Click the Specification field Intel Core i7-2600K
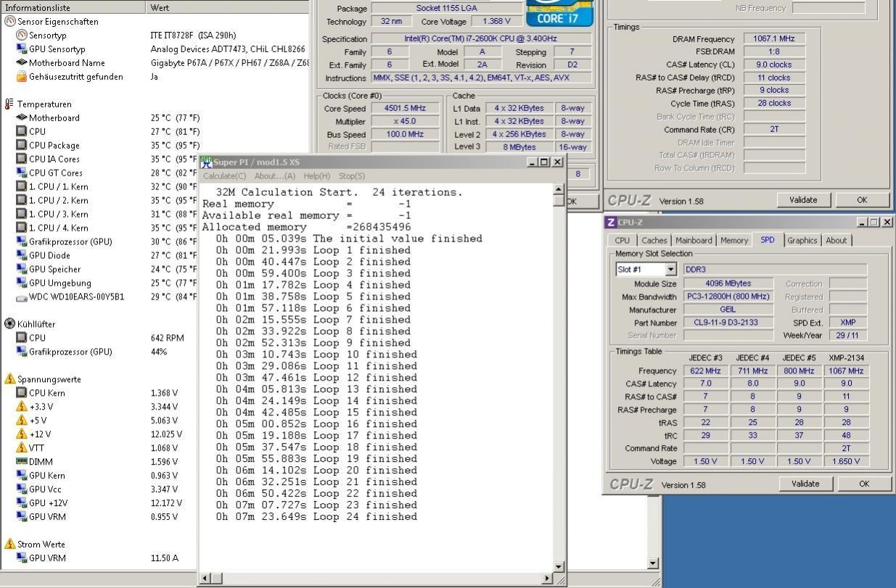896x588 pixels. coord(480,38)
